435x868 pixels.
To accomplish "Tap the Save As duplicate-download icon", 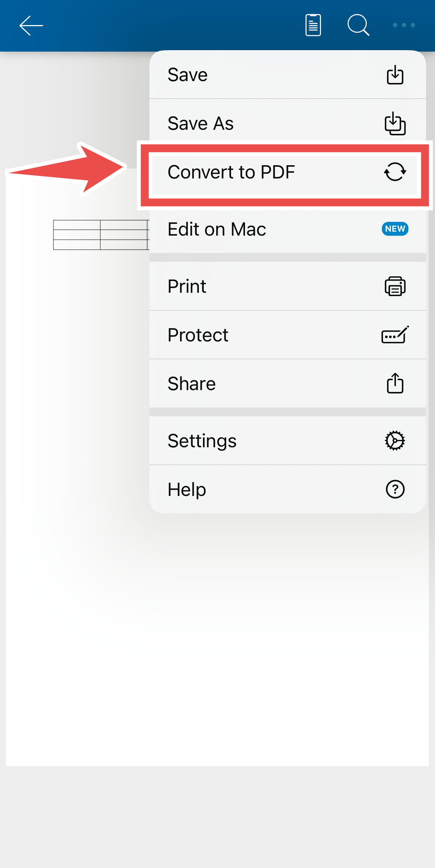I will (394, 123).
